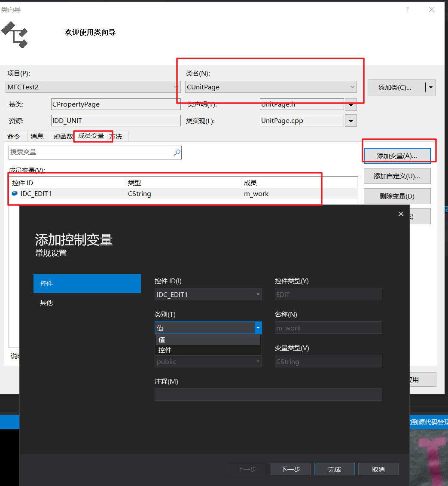Screen dimensions: 448x486
Task: Click the 控件 ID column header
Action: click(67, 183)
